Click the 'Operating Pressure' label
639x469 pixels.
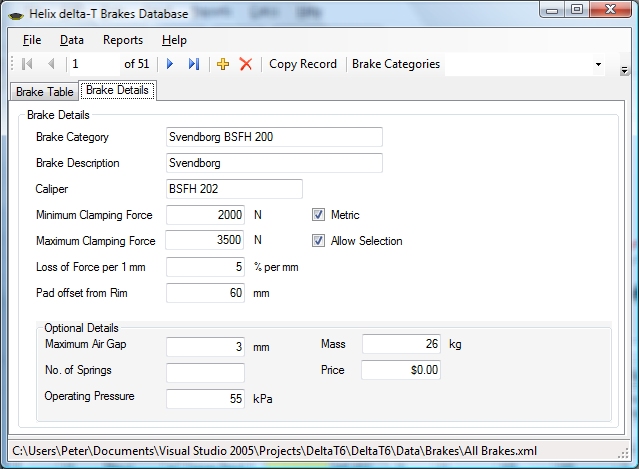(89, 396)
